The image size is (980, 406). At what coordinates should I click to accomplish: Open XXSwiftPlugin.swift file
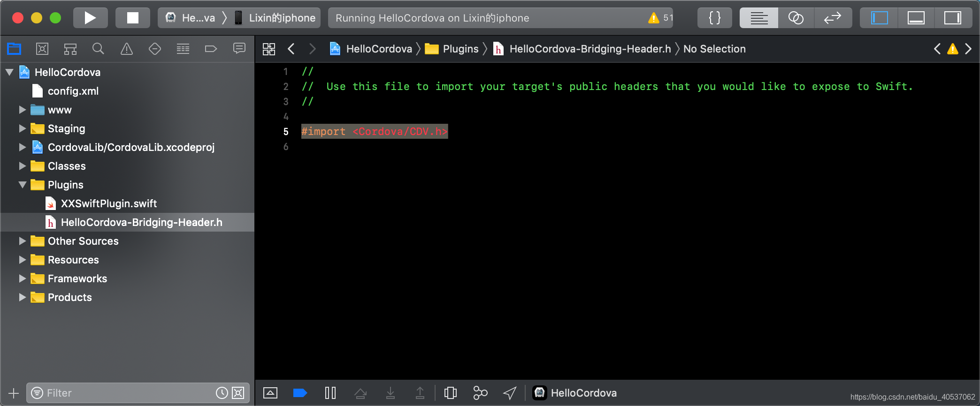tap(109, 203)
